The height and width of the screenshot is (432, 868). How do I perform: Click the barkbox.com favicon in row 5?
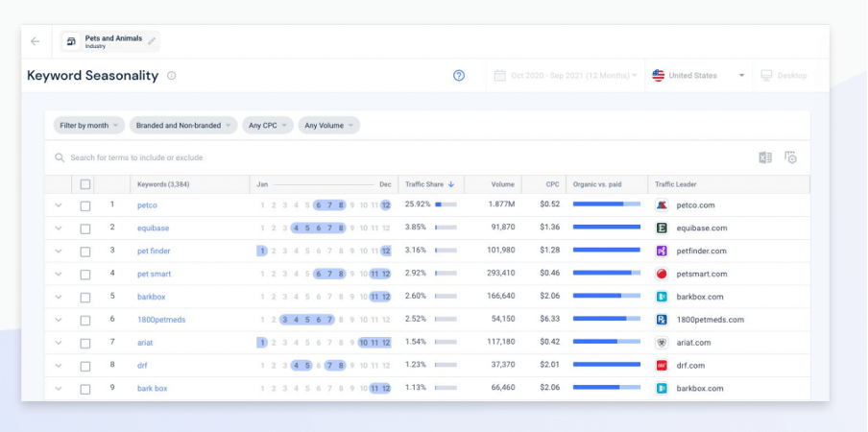pyautogui.click(x=662, y=297)
